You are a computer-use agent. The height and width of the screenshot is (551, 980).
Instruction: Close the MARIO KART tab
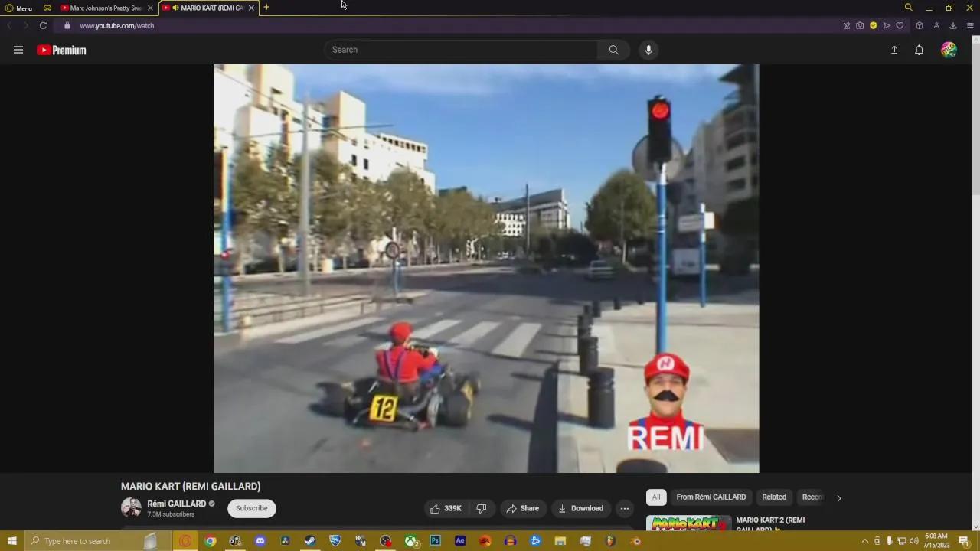tap(251, 8)
